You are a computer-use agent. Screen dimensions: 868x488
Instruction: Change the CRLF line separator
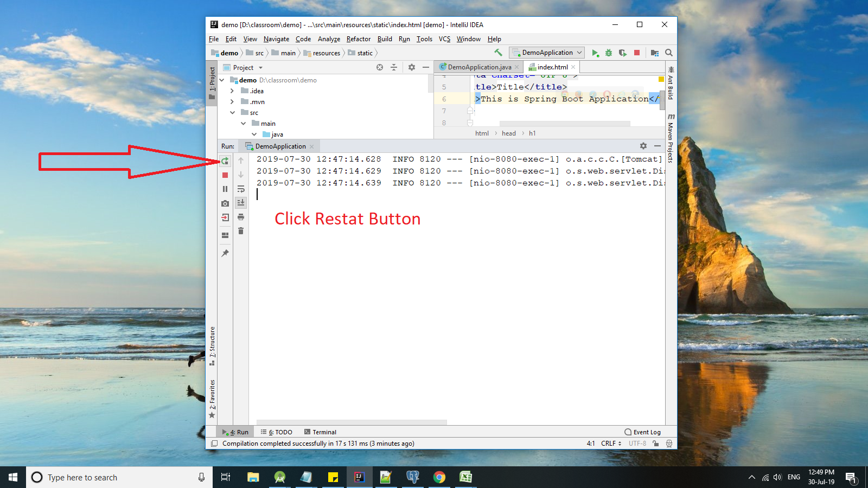click(611, 444)
